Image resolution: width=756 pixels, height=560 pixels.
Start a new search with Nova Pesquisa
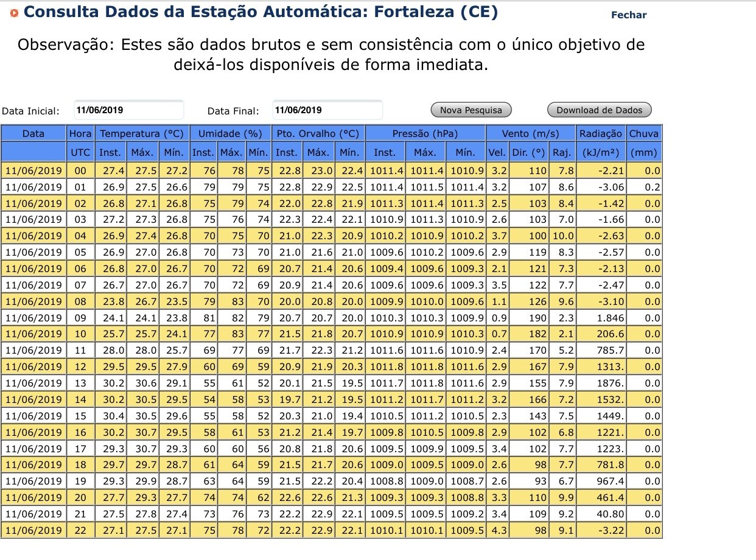(471, 110)
